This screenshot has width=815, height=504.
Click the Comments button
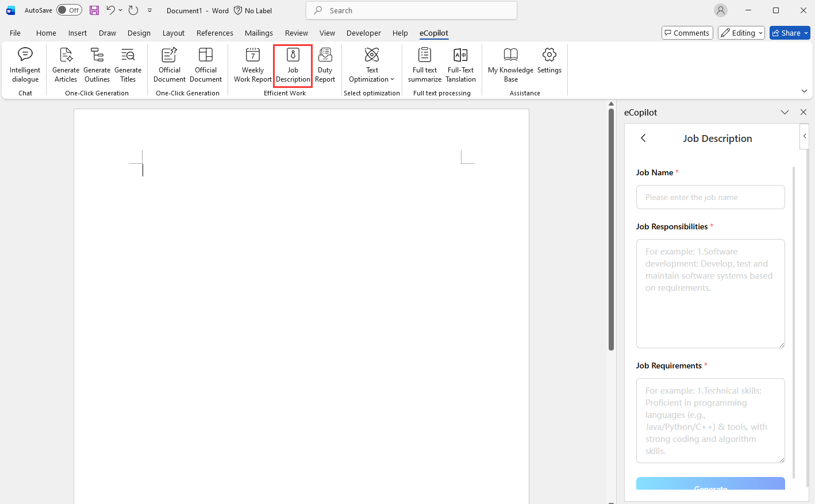[687, 33]
